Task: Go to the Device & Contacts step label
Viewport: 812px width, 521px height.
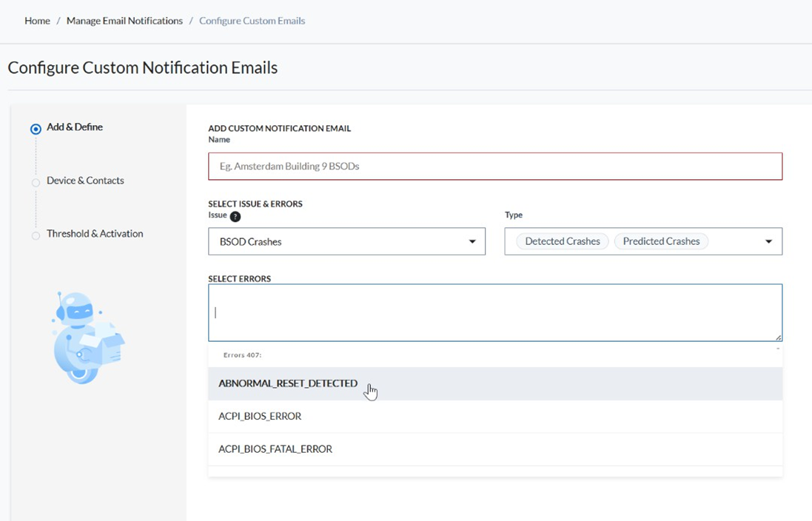Action: pyautogui.click(x=85, y=181)
